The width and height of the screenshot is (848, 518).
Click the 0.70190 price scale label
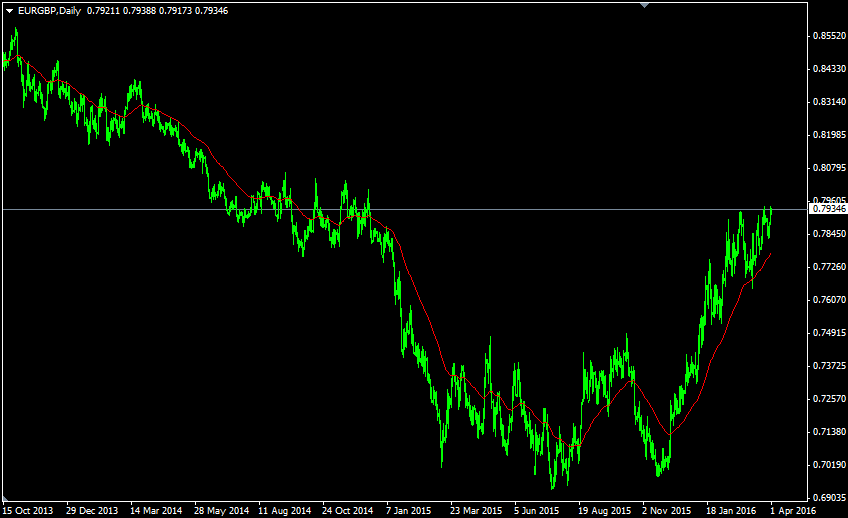830,464
